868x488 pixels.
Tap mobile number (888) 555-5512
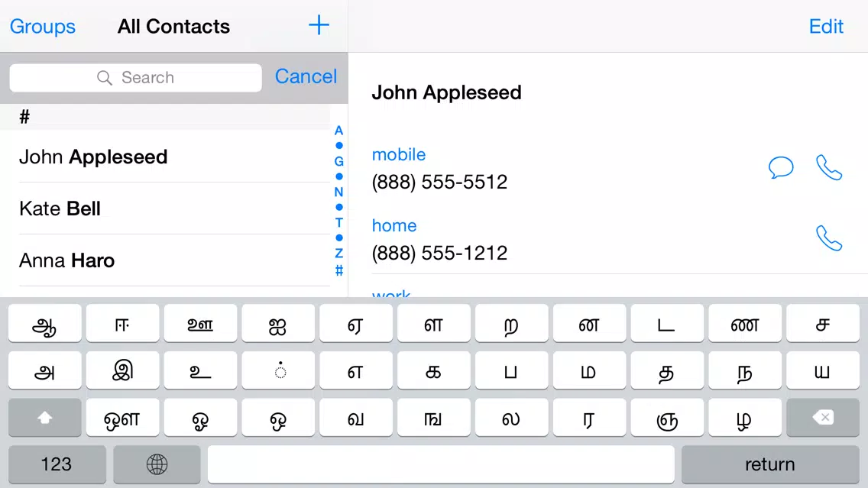439,182
